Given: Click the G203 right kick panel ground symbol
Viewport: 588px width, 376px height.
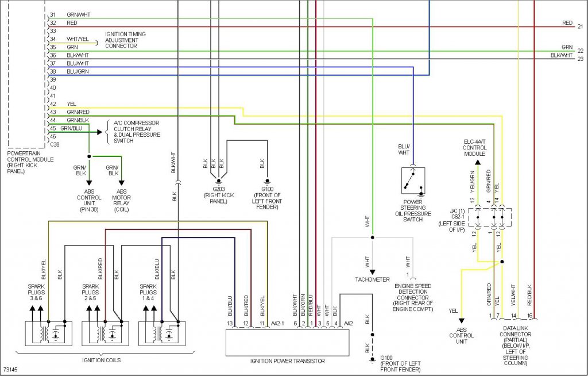Looking at the screenshot, I should [219, 182].
